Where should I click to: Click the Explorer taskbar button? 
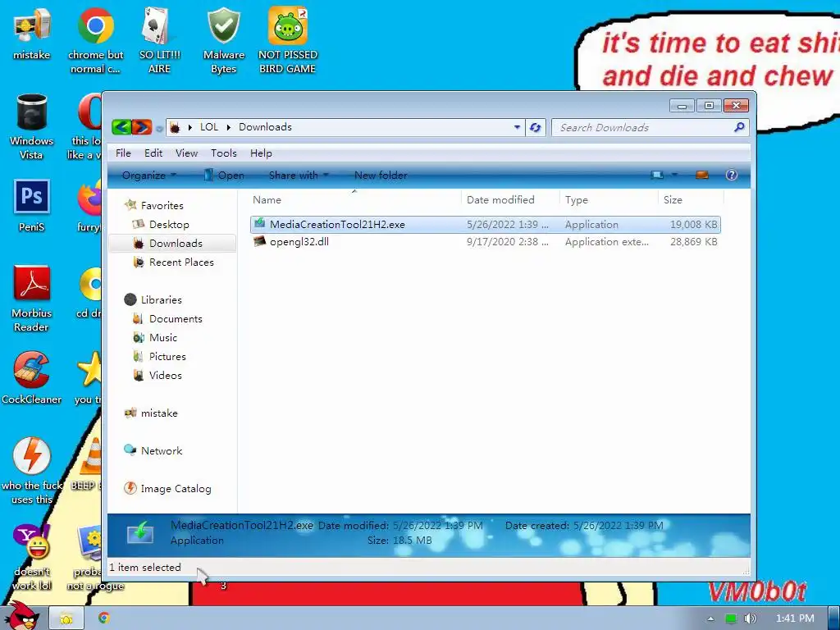(66, 619)
